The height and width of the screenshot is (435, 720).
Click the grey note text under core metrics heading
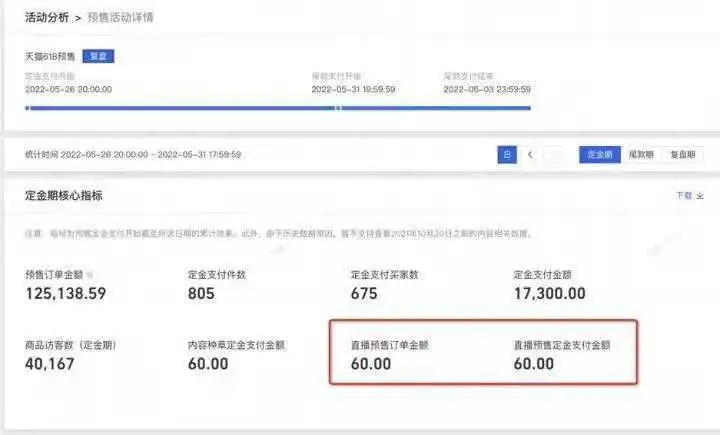279,234
